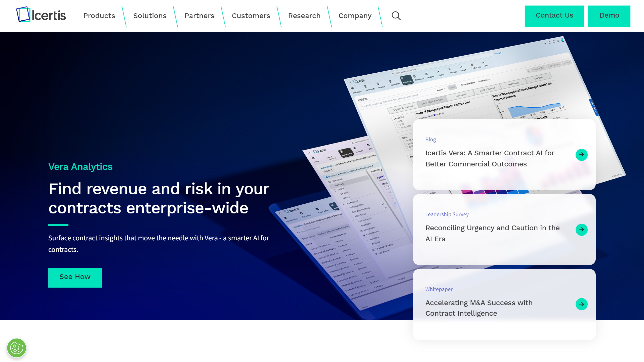
Task: Open the cookie preferences icon
Action: [x=17, y=348]
